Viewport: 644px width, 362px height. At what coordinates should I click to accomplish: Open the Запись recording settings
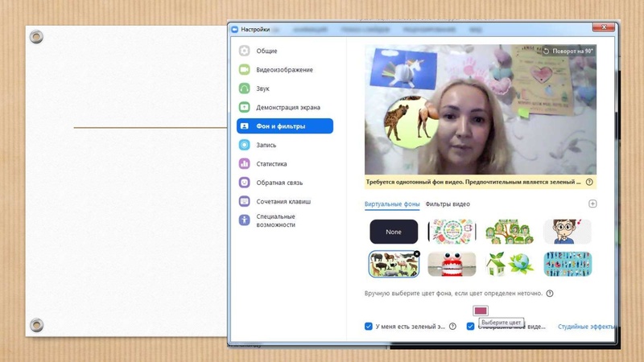pos(266,145)
